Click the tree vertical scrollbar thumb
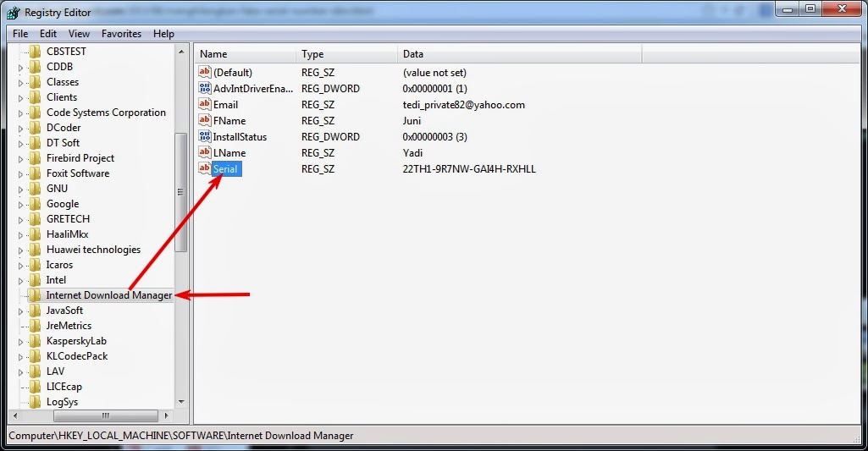The width and height of the screenshot is (868, 451). click(181, 192)
